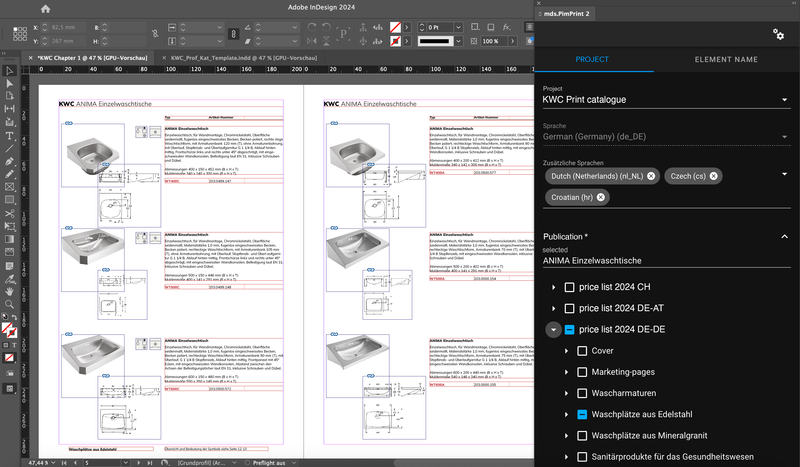Expand the Wascharmaturen tree item
The height and width of the screenshot is (467, 800).
567,393
